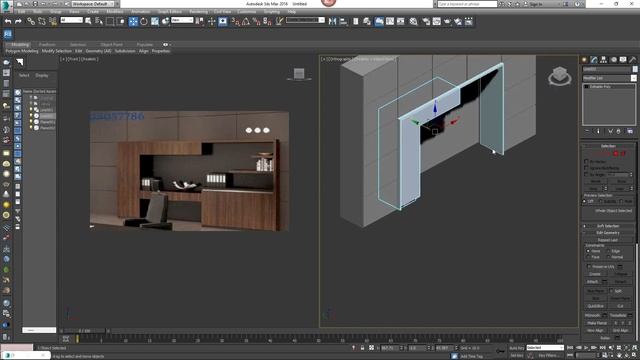Image resolution: width=640 pixels, height=360 pixels.
Task: Switch to the Hierarchy command panel tab
Action: [x=604, y=60]
